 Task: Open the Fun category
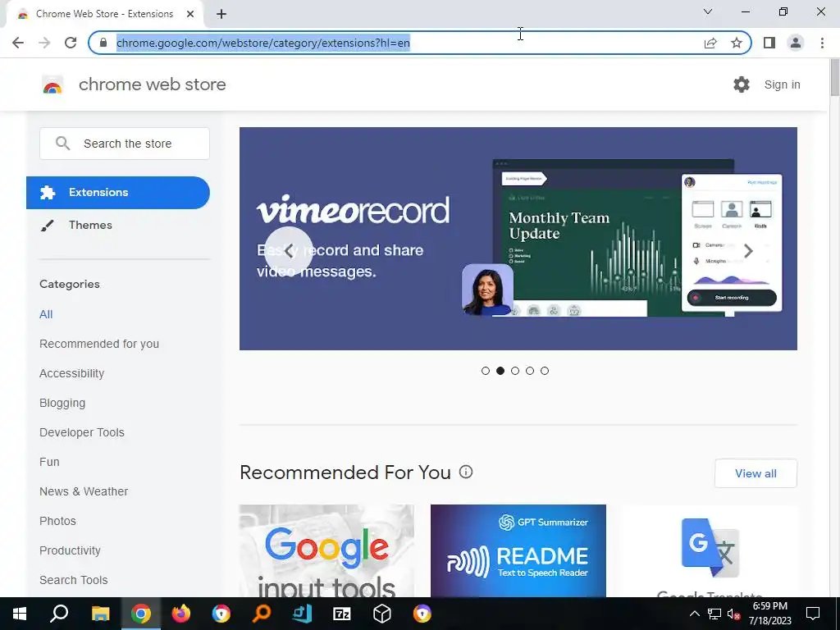pyautogui.click(x=49, y=462)
